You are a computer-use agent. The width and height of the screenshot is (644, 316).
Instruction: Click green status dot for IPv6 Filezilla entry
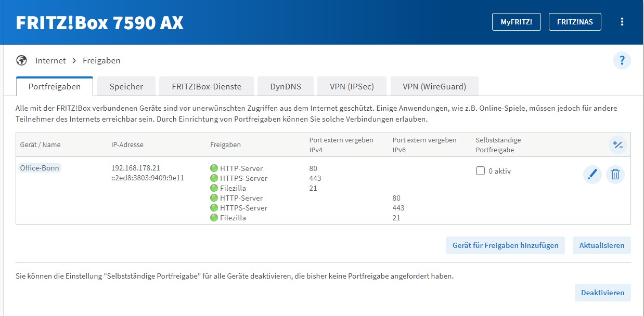pyautogui.click(x=214, y=218)
